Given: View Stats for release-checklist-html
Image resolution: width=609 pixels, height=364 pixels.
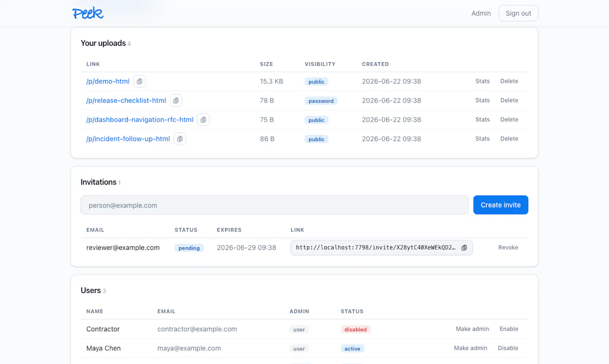Looking at the screenshot, I should coord(482,100).
